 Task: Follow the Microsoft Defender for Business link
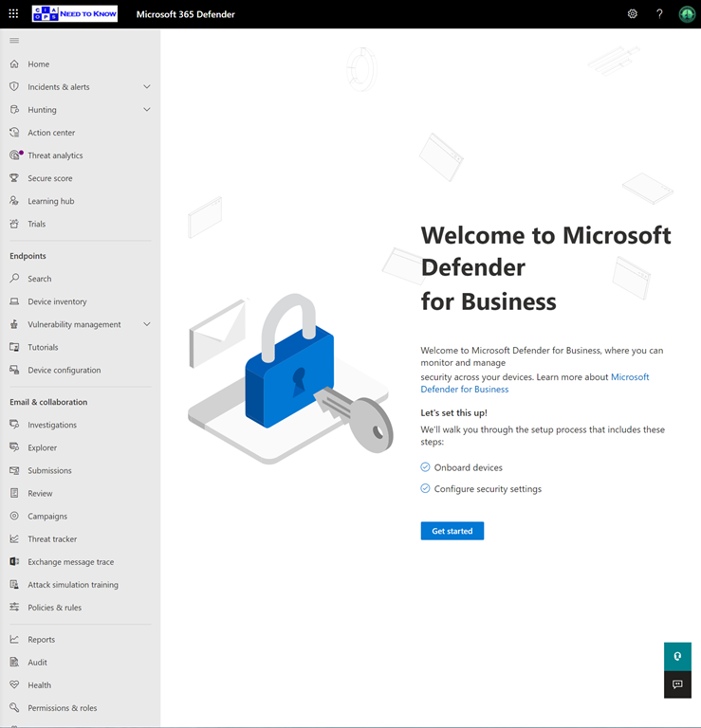coord(630,377)
